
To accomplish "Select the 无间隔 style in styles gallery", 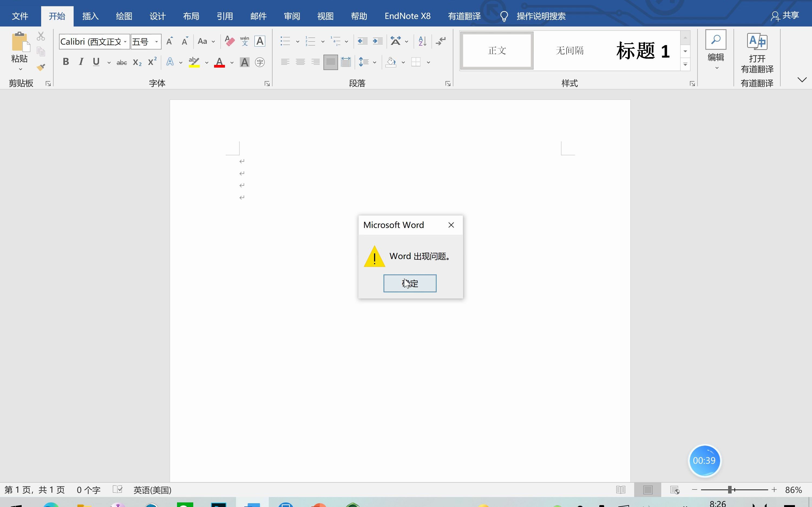I will [569, 50].
